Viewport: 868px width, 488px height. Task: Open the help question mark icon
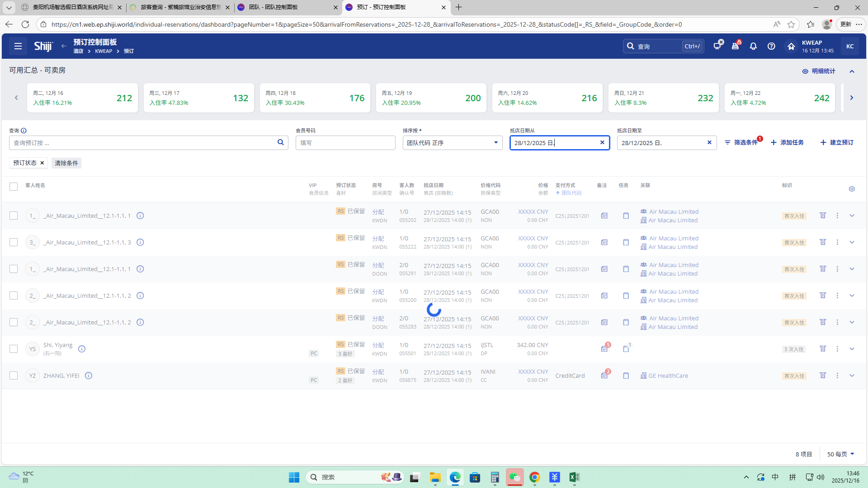click(771, 46)
